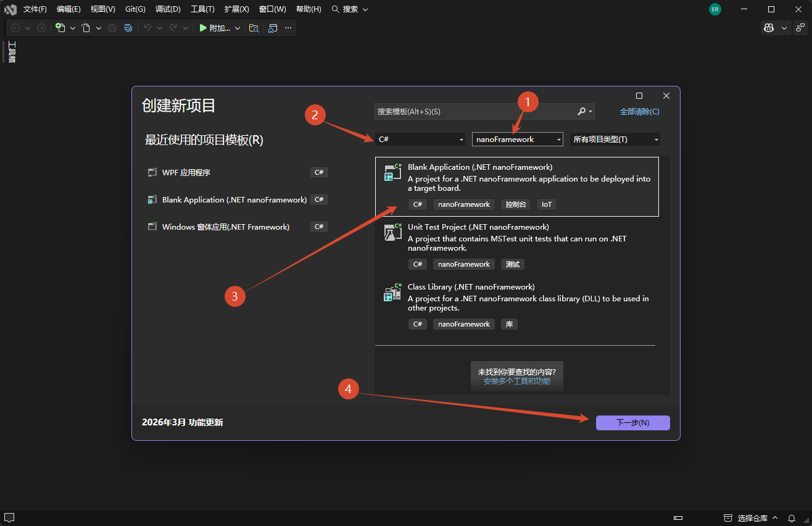
Task: Click the single save toolbar icon
Action: (x=112, y=28)
